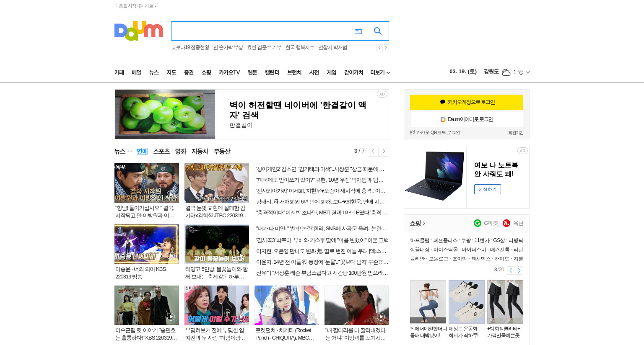
Task: Read the 신유미 서장훈 레슨 headline
Action: tap(322, 273)
